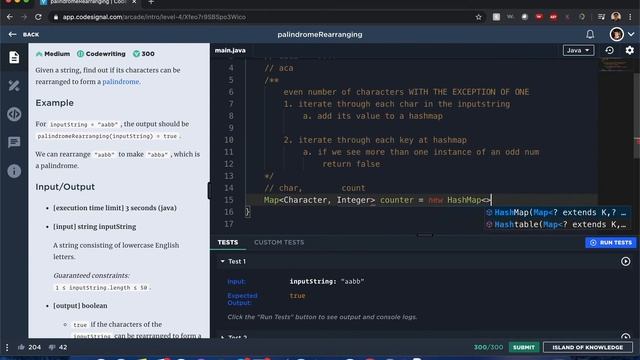Image resolution: width=640 pixels, height=360 pixels.
Task: Collapse the Test 1 section
Action: coord(222,261)
